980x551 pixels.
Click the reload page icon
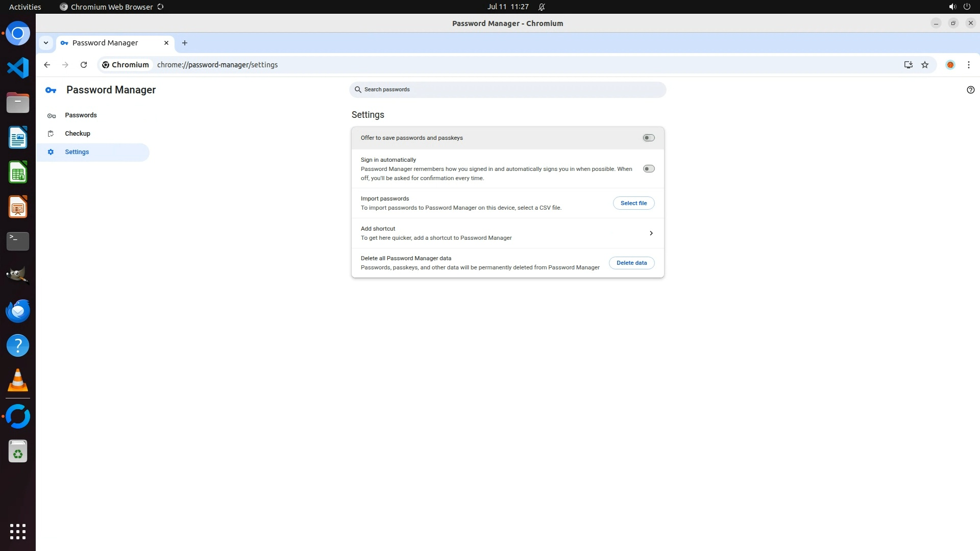pos(84,65)
